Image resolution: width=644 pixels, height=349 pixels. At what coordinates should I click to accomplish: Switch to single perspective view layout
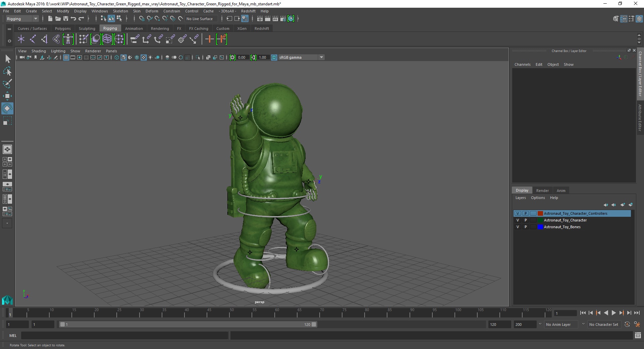[x=7, y=149]
